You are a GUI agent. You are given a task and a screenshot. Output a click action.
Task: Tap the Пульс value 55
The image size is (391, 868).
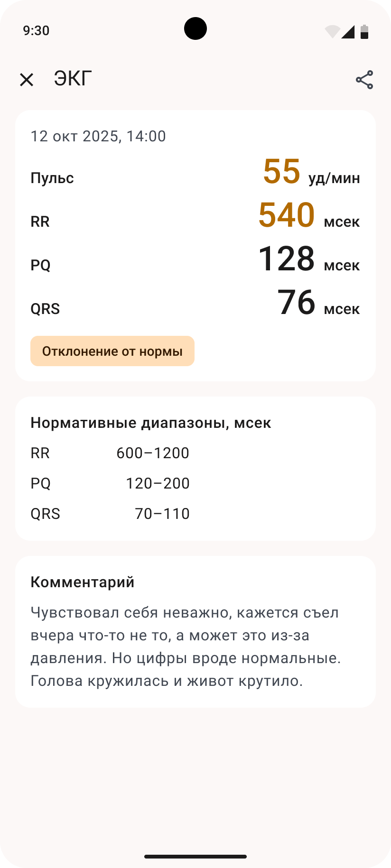[x=282, y=171]
